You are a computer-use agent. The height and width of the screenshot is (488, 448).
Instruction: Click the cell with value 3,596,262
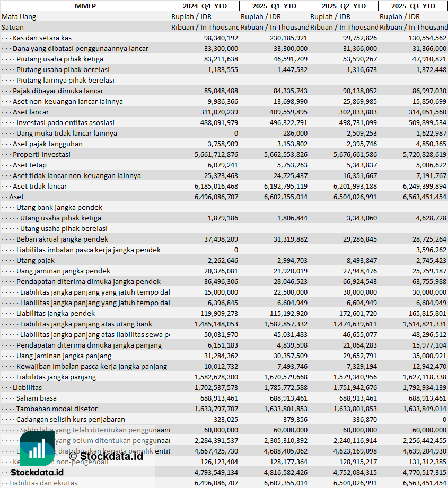(x=431, y=250)
